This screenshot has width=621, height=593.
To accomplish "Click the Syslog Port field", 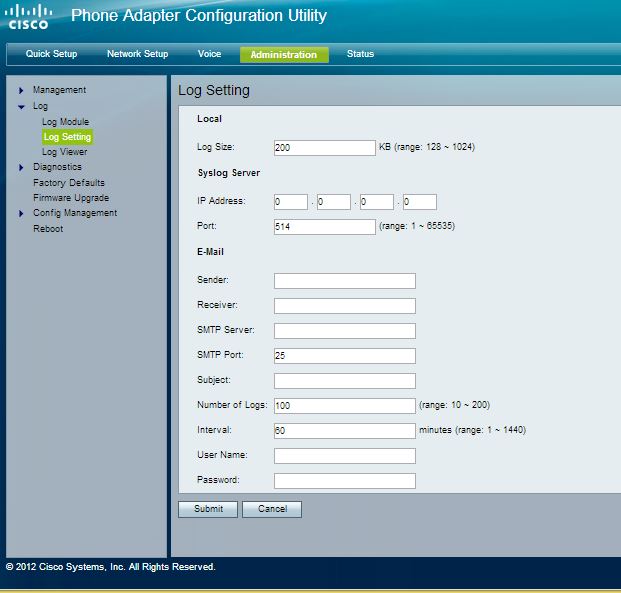I will pos(324,227).
